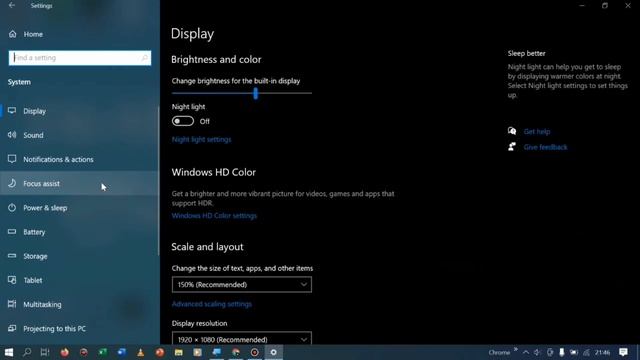Select Display in the System menu
Screen dimensions: 640x360
tap(80, 111)
